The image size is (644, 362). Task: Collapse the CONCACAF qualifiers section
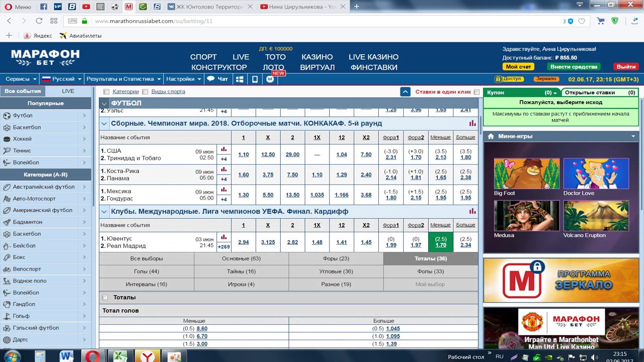pos(104,124)
